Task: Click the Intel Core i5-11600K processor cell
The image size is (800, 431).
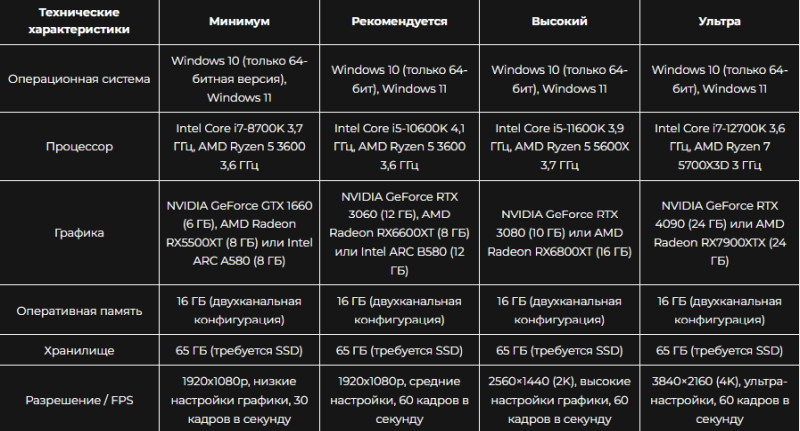Action: pos(559,146)
